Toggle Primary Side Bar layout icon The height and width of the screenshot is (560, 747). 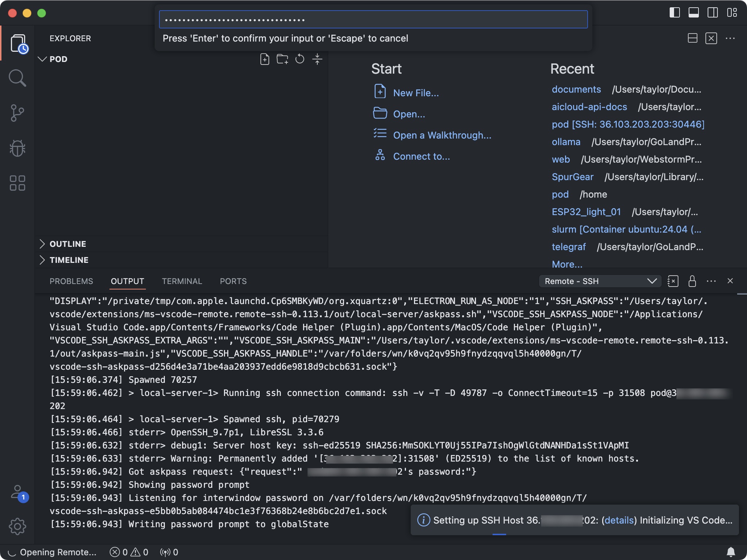pos(675,13)
